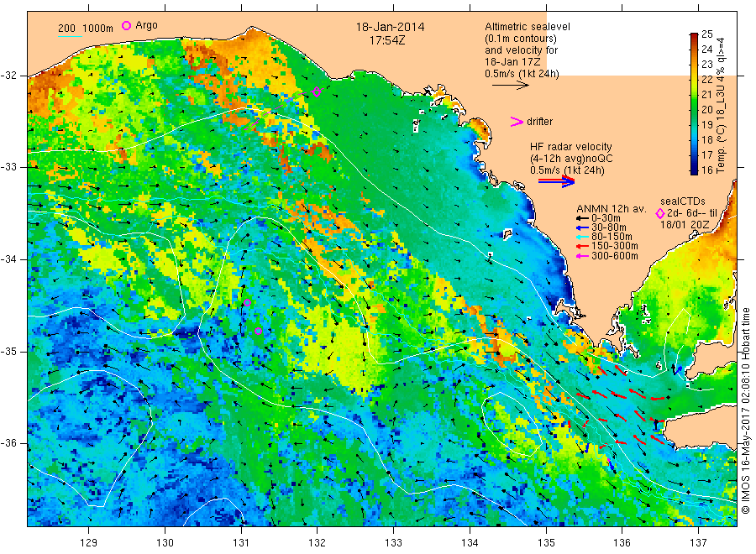
Task: Select the 24 label on temperature scale
Action: point(706,49)
